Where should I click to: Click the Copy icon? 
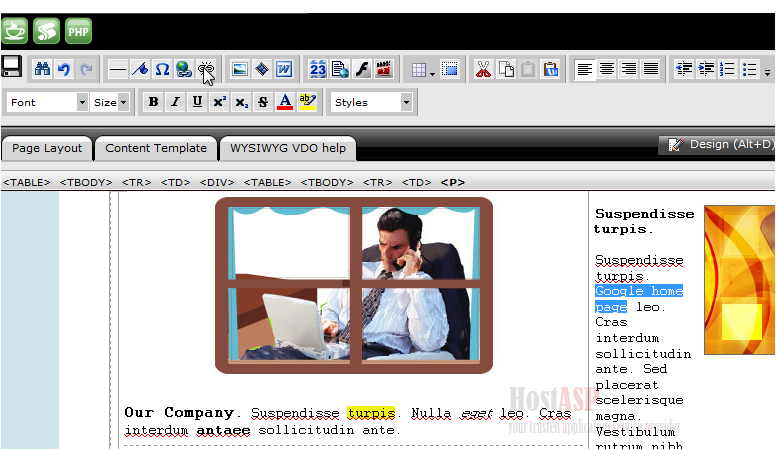coord(507,69)
